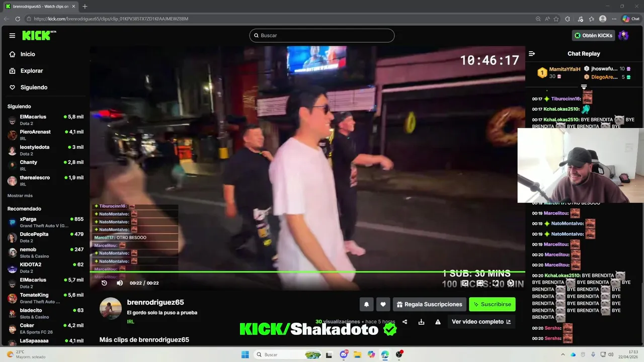Screen dimensions: 644x362
Task: Follow channel with the heart button
Action: pyautogui.click(x=383, y=304)
